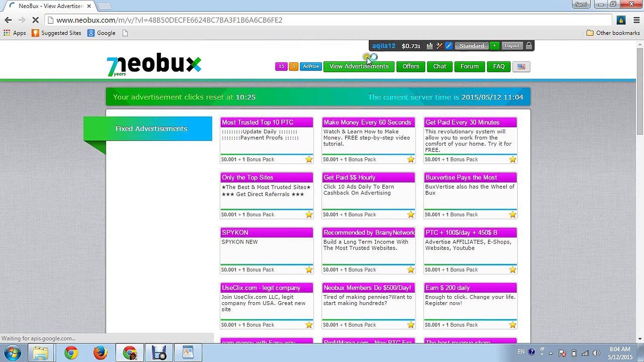
Task: Star the Get Paid $$ Hourly ad
Action: [x=411, y=215]
